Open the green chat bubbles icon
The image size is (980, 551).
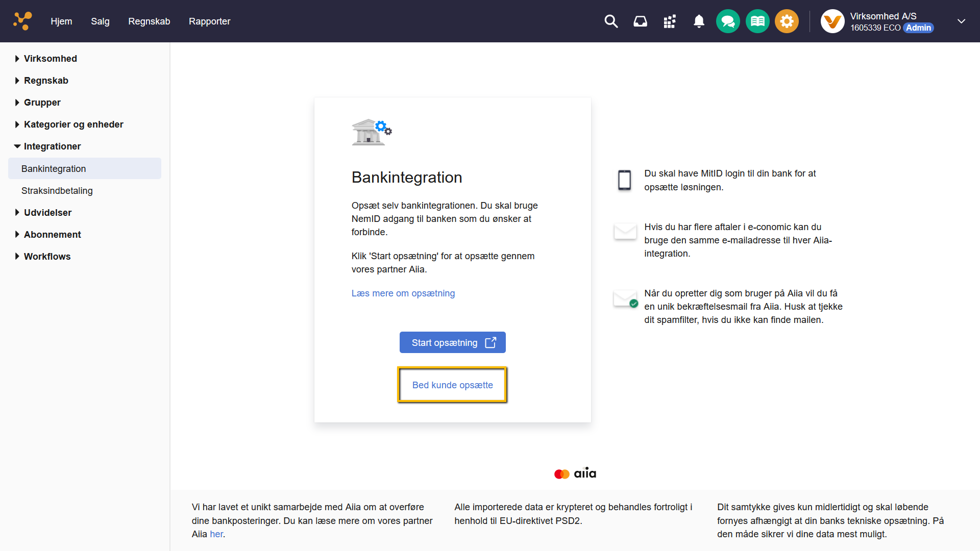[728, 21]
